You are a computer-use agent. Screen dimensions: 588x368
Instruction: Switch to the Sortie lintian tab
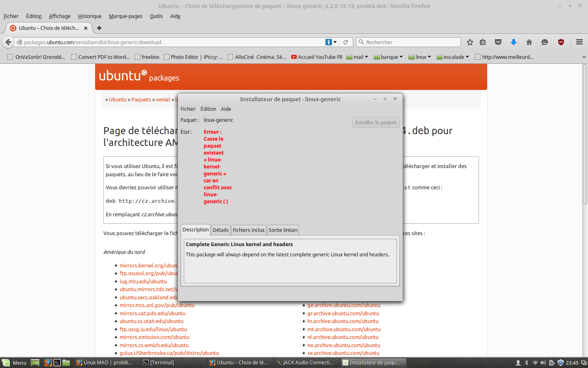coord(283,230)
